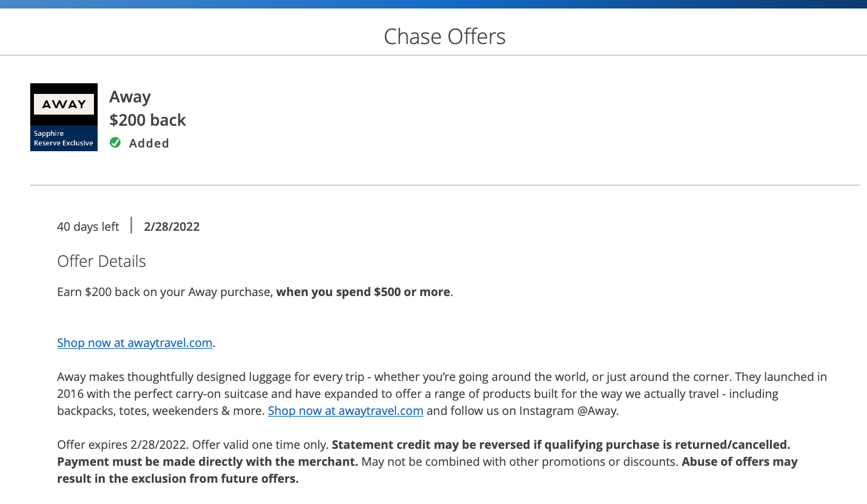Click the Offer Details heading
Screen dimensions: 867x504
[101, 261]
